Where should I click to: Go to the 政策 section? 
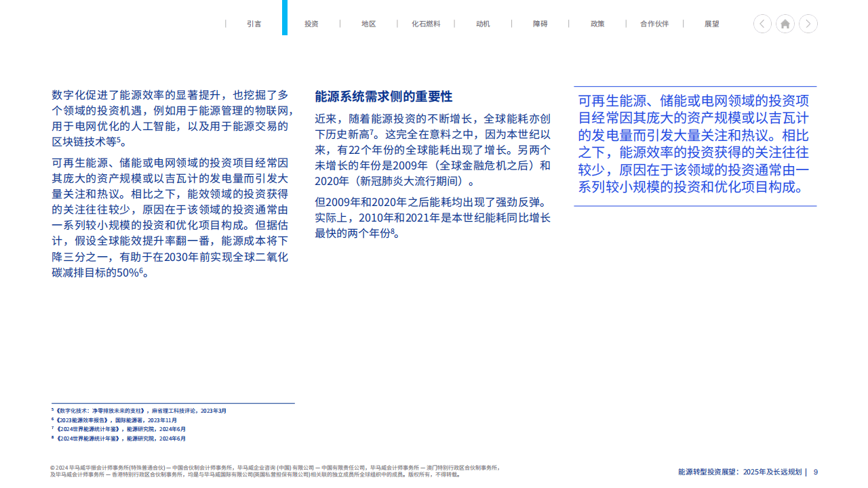(597, 24)
